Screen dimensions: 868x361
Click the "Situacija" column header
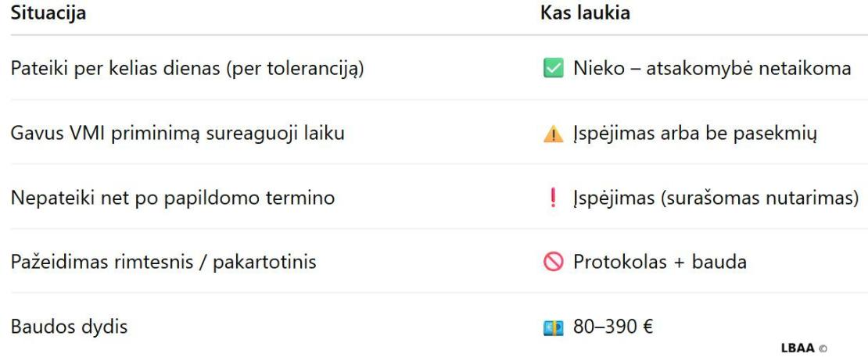pos(48,13)
